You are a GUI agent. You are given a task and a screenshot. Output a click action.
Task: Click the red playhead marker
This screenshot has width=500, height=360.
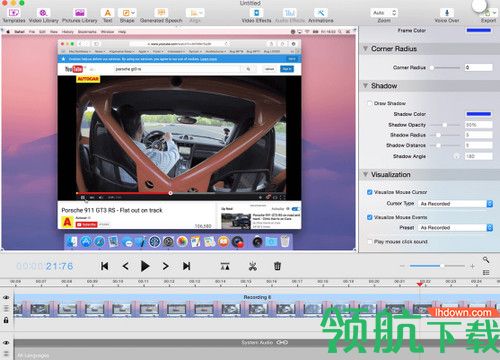(420, 284)
